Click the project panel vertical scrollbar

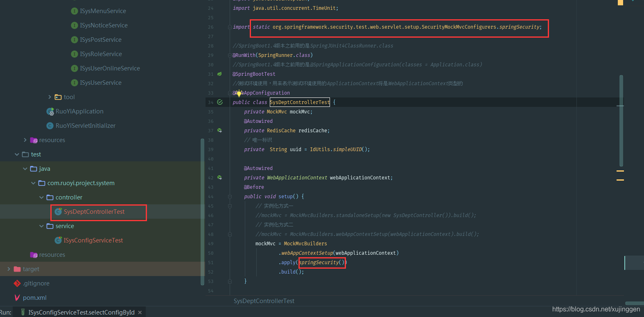(202, 212)
